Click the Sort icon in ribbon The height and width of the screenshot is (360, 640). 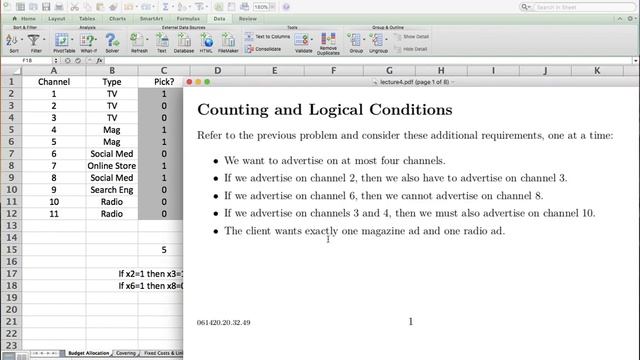point(11,40)
